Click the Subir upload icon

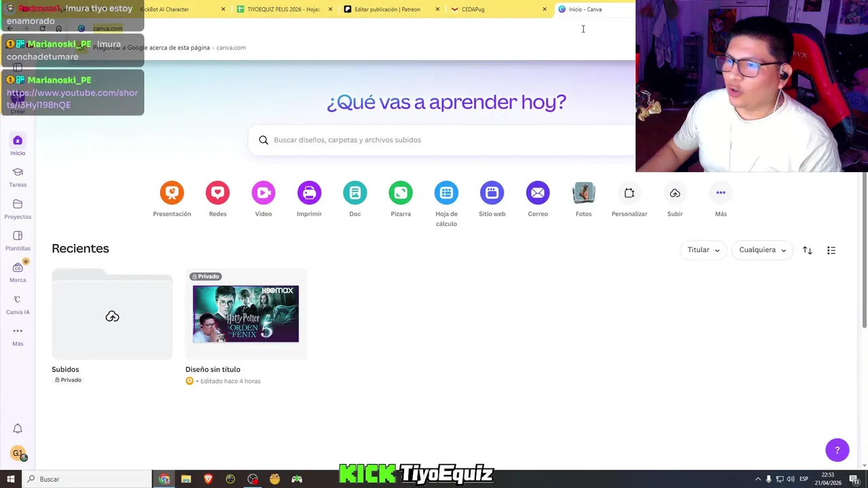pos(675,193)
